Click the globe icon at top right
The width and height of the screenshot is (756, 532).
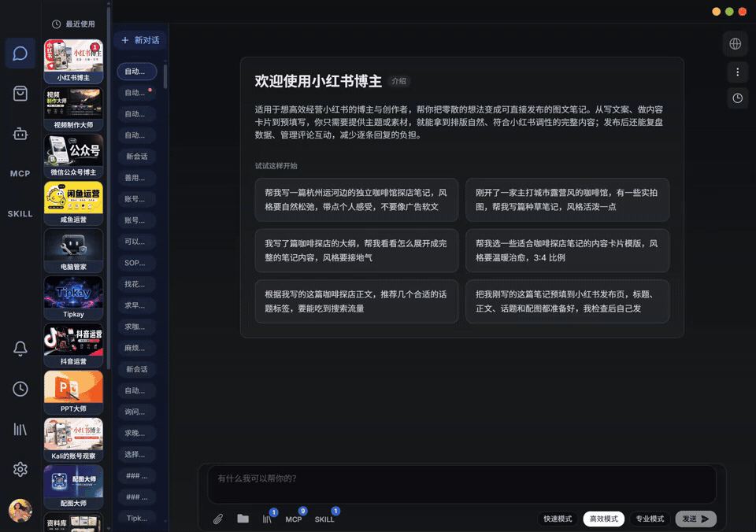(x=736, y=44)
